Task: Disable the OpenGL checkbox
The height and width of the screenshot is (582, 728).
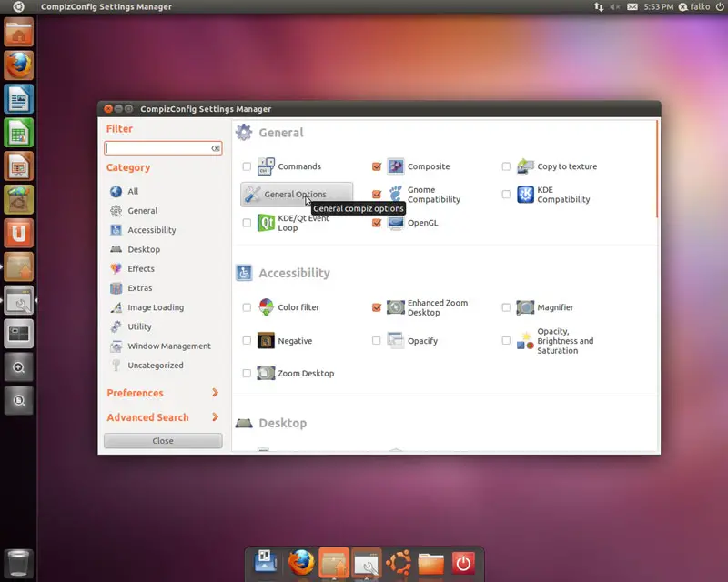Action: (377, 223)
